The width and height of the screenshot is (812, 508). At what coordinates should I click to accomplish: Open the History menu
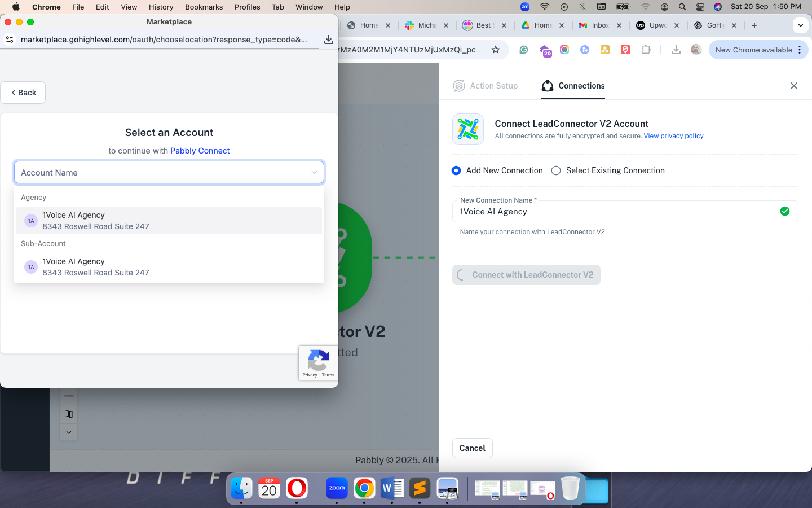[x=161, y=7]
